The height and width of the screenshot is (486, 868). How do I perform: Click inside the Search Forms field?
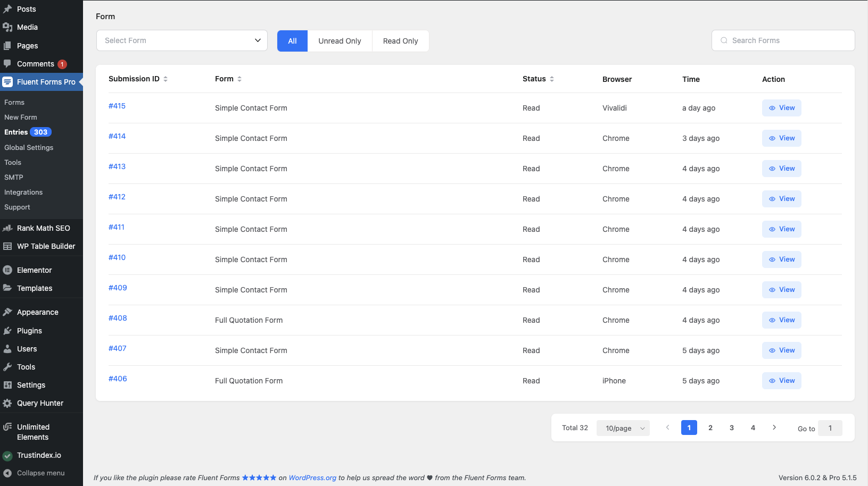click(783, 40)
